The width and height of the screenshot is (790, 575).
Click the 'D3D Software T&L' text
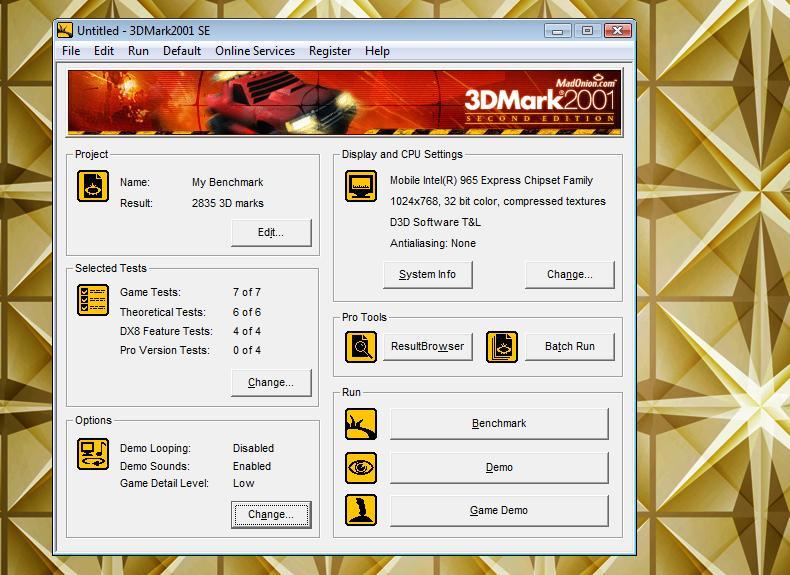click(x=435, y=222)
